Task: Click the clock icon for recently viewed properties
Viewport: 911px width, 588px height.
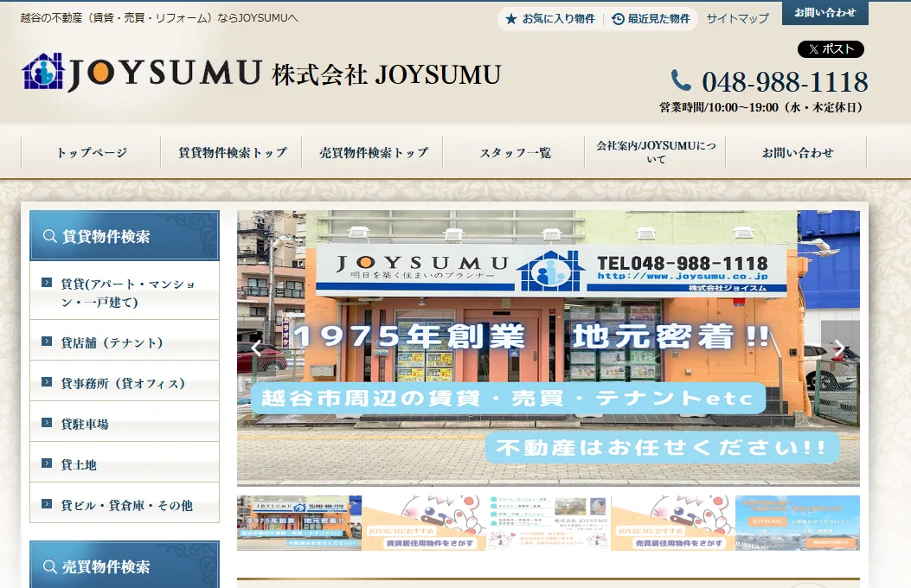Action: coord(619,19)
